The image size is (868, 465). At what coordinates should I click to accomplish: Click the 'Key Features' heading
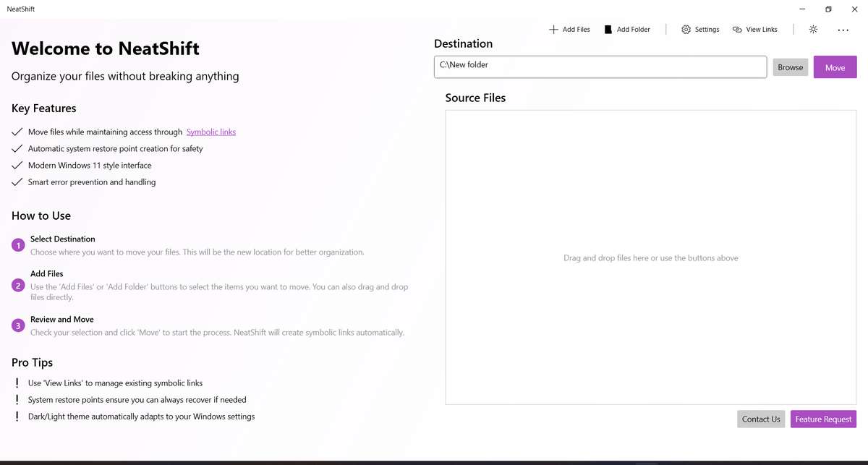[x=44, y=108]
